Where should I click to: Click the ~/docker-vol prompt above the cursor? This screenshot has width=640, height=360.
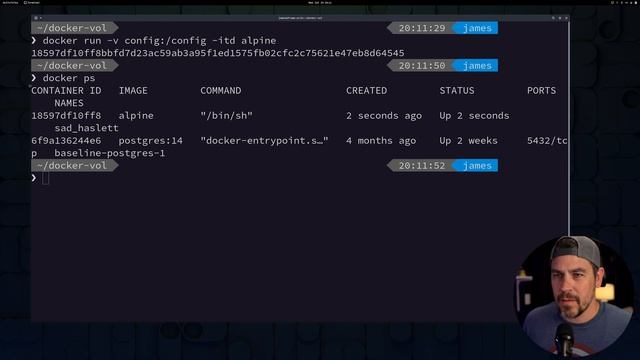pyautogui.click(x=74, y=165)
